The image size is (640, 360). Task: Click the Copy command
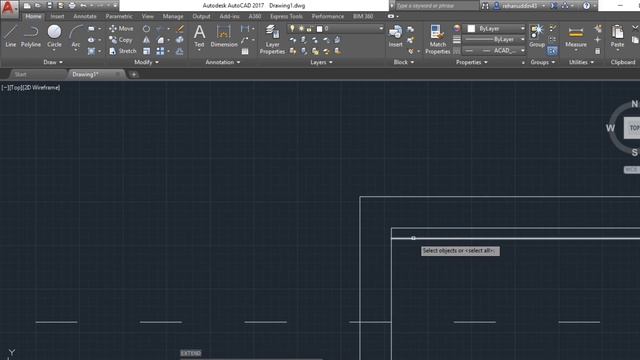tap(120, 40)
